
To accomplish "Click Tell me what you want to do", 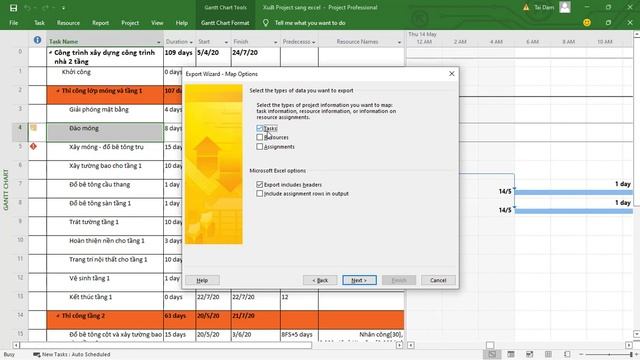I will click(x=310, y=23).
